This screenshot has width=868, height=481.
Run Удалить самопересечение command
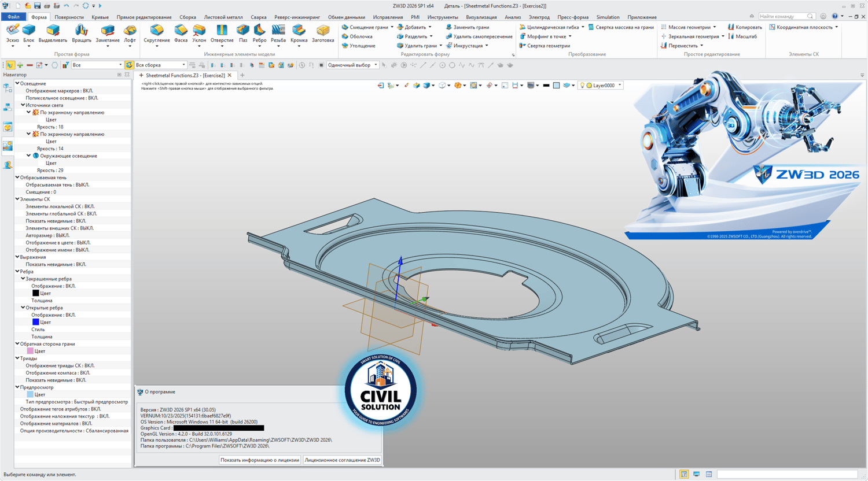click(x=479, y=36)
